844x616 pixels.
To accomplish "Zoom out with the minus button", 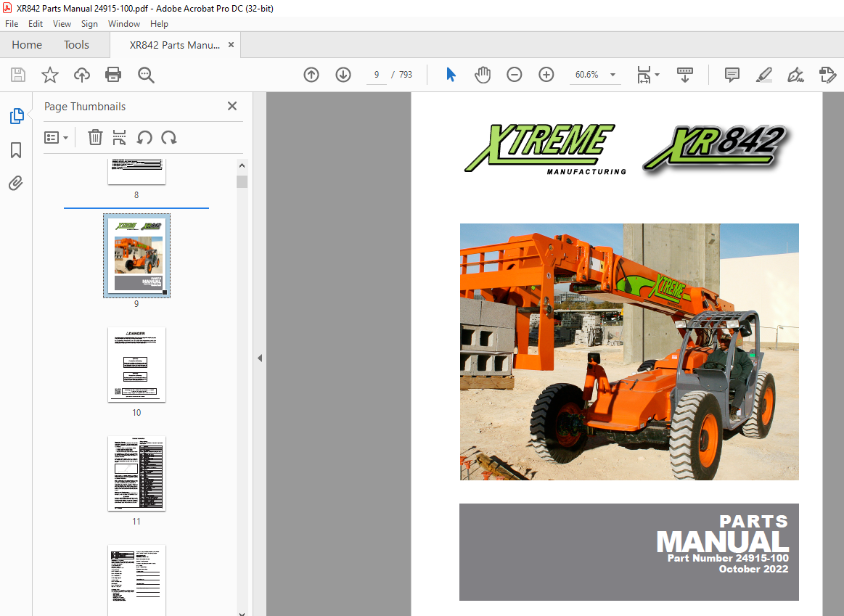I will click(x=514, y=75).
